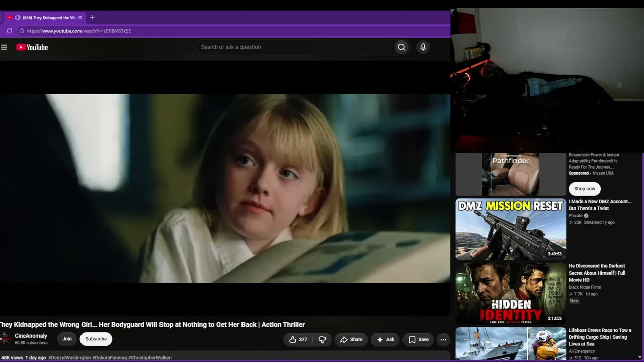Open the Nissan Pathfinder ad thumbnail
Screen dimensions: 644x362
[x=511, y=174]
